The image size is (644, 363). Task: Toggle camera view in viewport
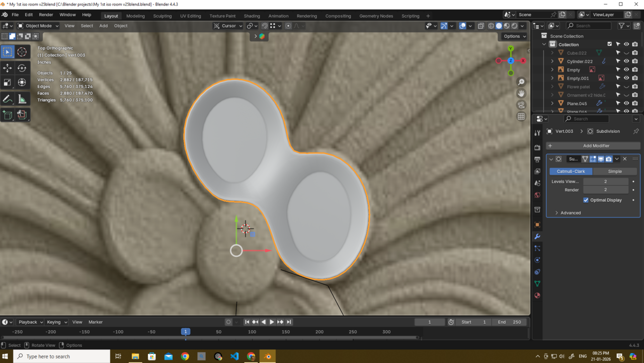[521, 105]
